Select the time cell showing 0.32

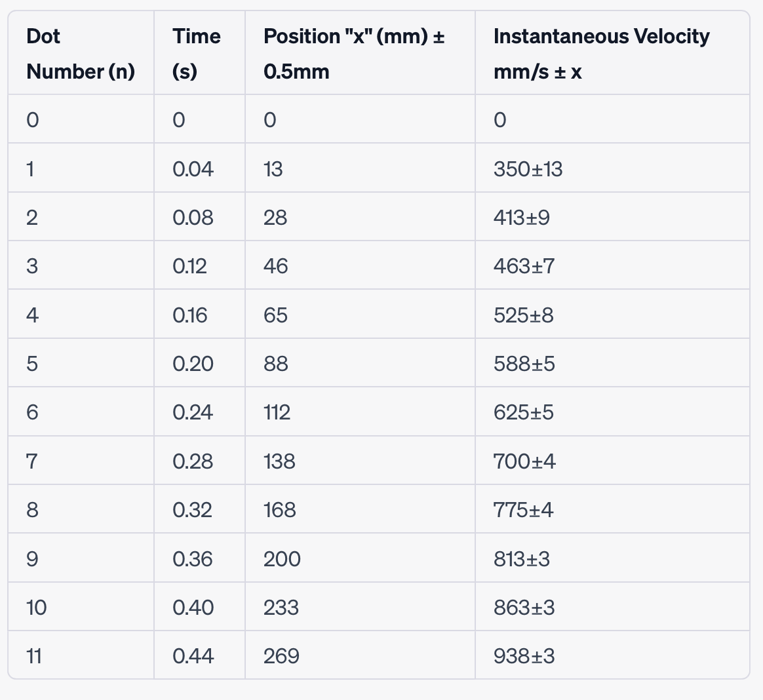pyautogui.click(x=192, y=510)
